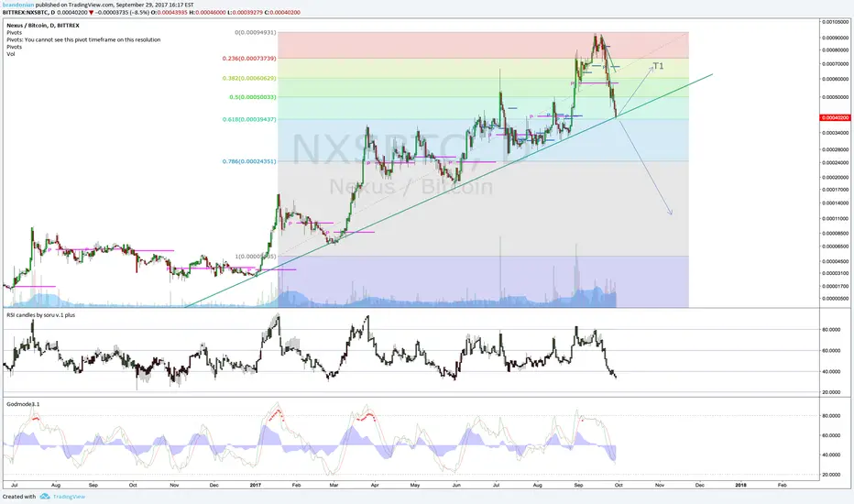Select the BITTREX:NXSBTC, D symbol header
The image size is (854, 504).
(x=28, y=12)
